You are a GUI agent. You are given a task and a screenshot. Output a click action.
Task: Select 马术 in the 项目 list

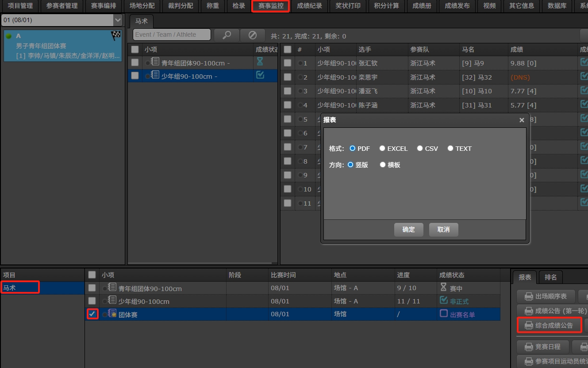[x=20, y=287]
